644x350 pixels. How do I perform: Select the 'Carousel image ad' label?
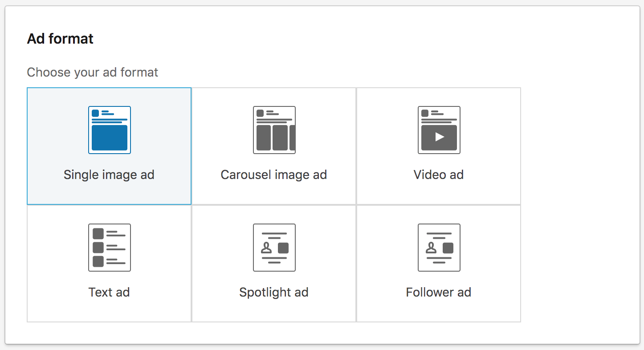[274, 175]
